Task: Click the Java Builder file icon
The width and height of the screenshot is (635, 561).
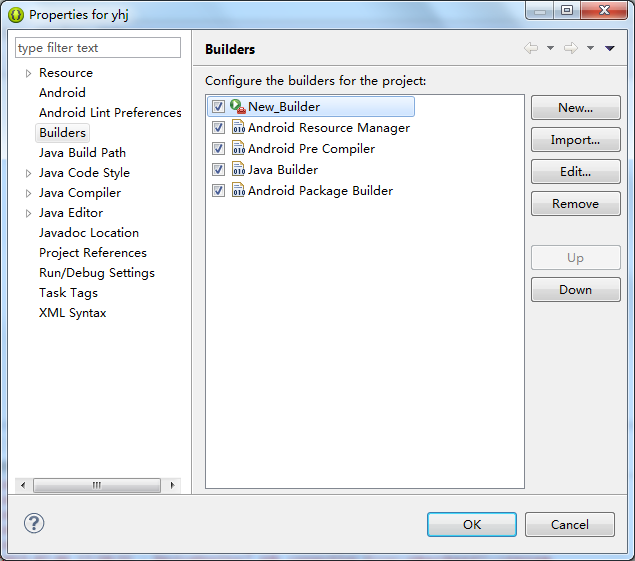Action: point(238,169)
